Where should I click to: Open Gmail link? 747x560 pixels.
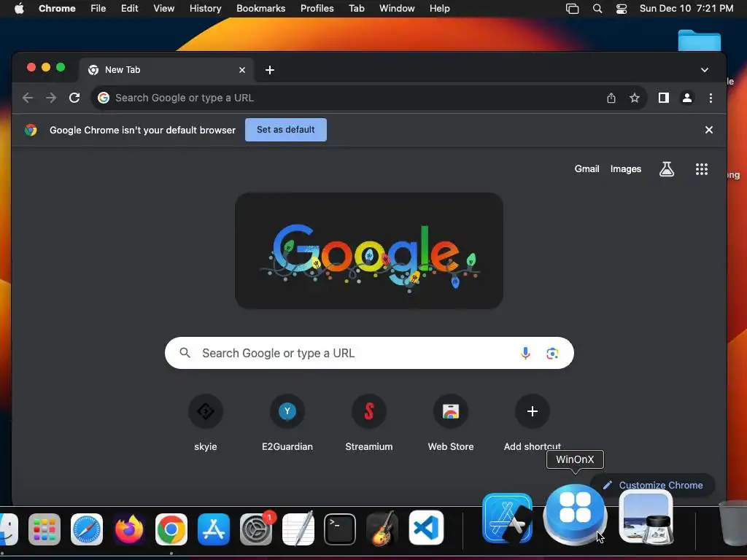coord(587,169)
